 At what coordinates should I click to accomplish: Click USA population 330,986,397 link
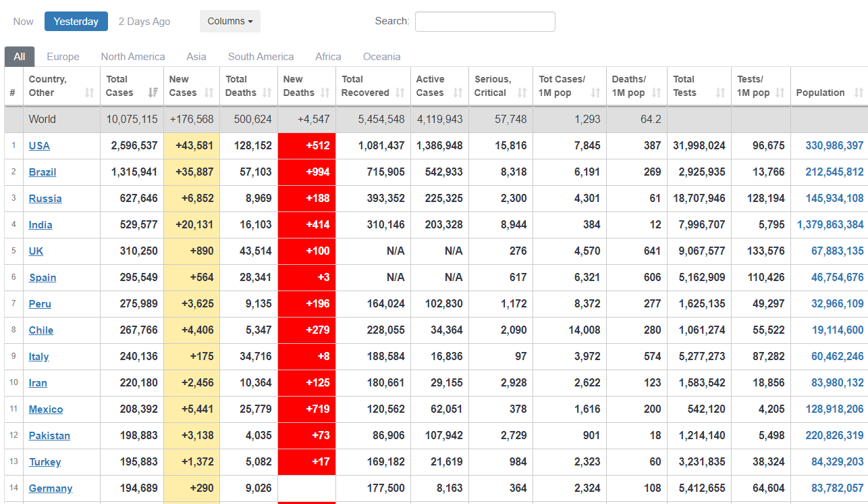pos(834,146)
